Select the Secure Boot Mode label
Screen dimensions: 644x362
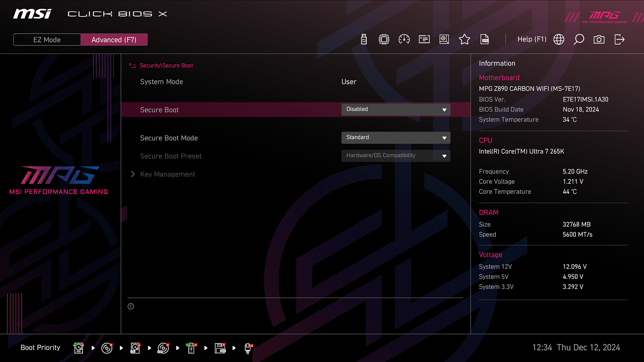click(169, 138)
